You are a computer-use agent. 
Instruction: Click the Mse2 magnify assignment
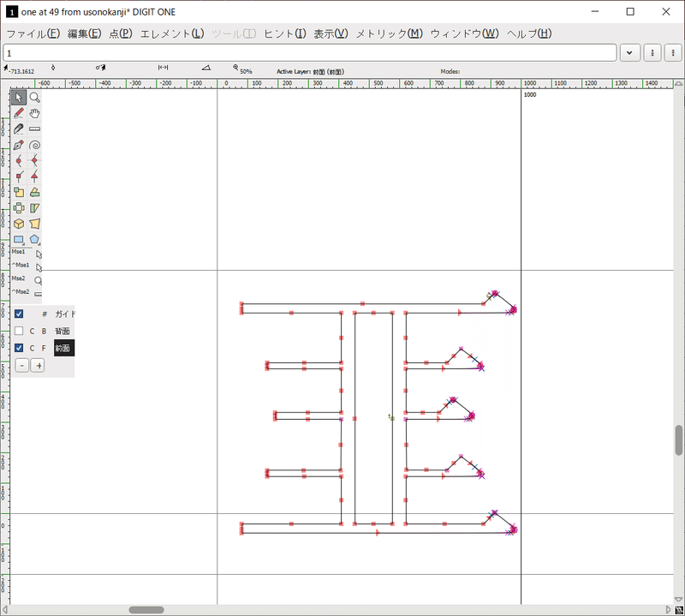(27, 279)
